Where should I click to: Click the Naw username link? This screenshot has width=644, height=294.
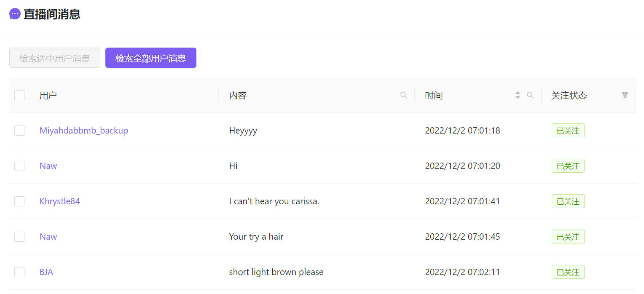(x=48, y=166)
